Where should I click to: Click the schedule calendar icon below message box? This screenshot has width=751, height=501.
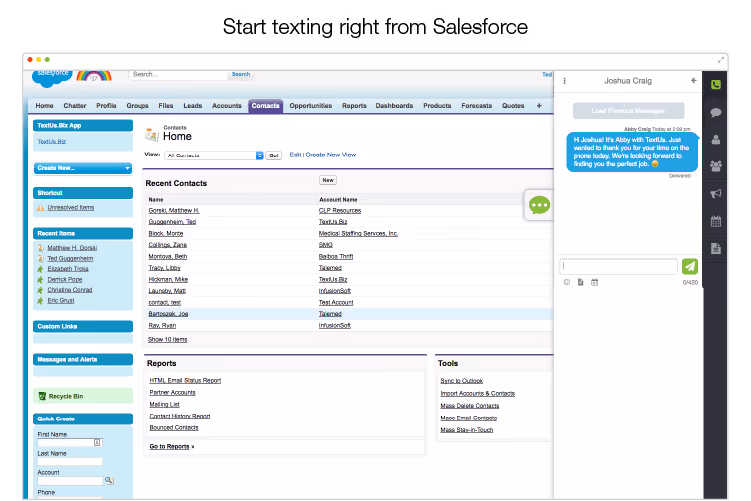(594, 282)
